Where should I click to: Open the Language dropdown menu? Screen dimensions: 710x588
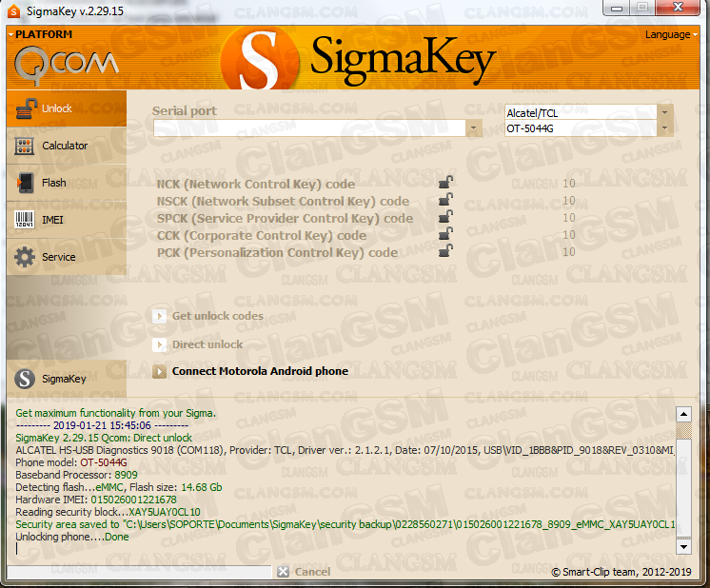click(x=671, y=34)
